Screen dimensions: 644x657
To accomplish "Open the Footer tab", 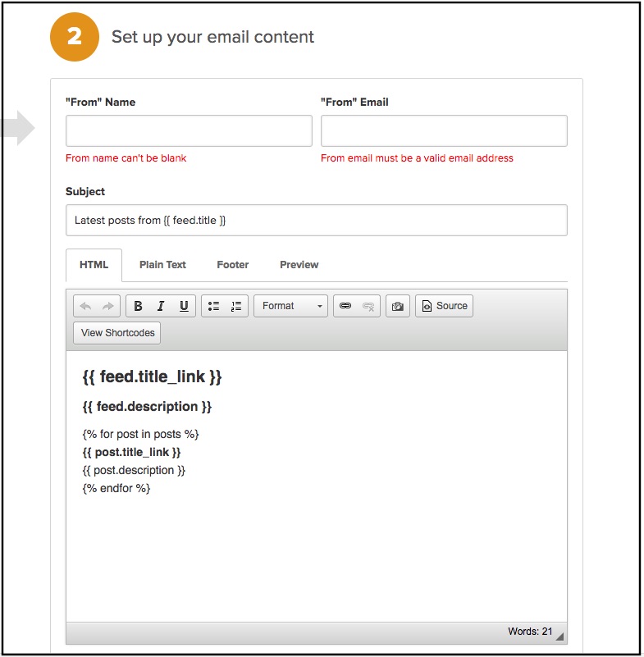I will 232,265.
